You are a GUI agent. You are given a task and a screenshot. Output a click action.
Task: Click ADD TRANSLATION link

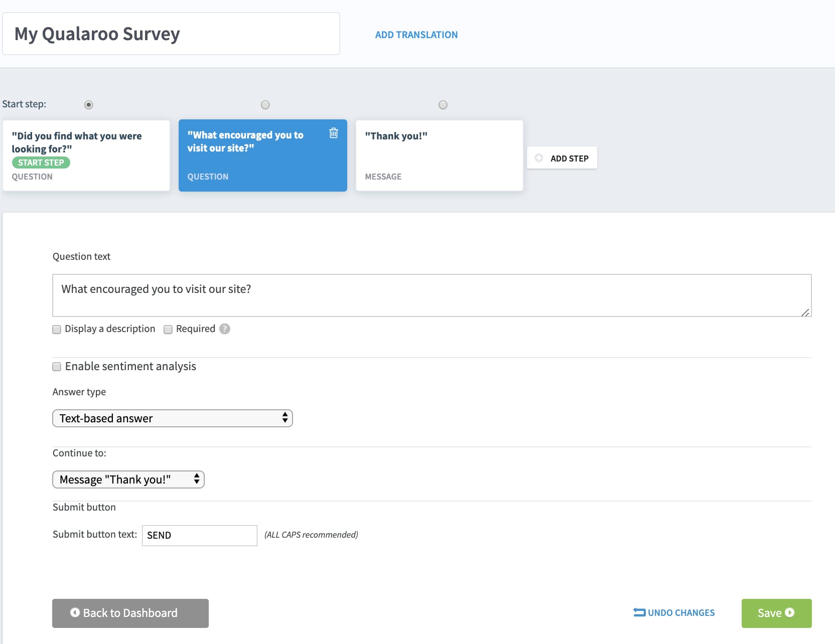416,35
